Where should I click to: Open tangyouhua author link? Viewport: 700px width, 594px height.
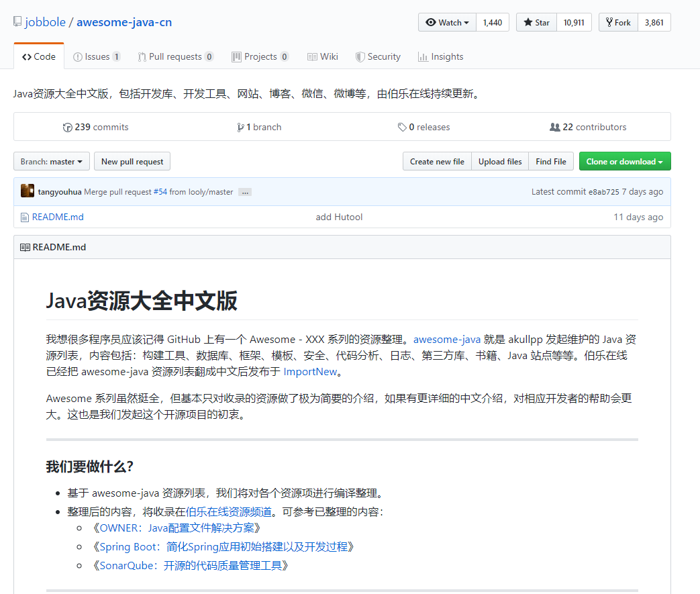coord(60,192)
